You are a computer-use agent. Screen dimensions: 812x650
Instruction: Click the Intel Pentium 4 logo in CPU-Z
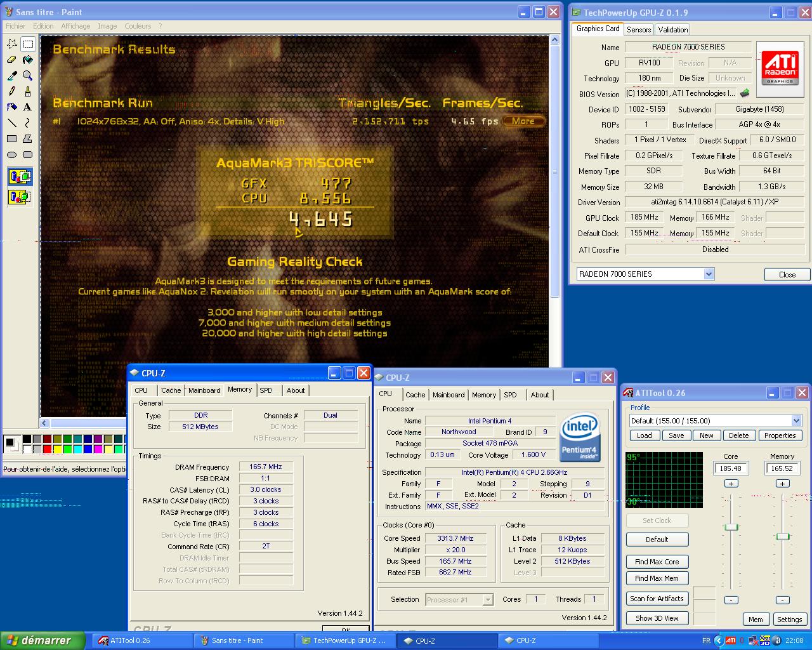(x=580, y=438)
